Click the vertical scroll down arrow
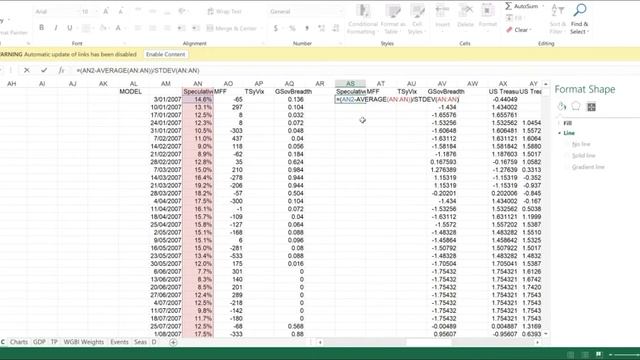This screenshot has width=640, height=360. pyautogui.click(x=546, y=334)
